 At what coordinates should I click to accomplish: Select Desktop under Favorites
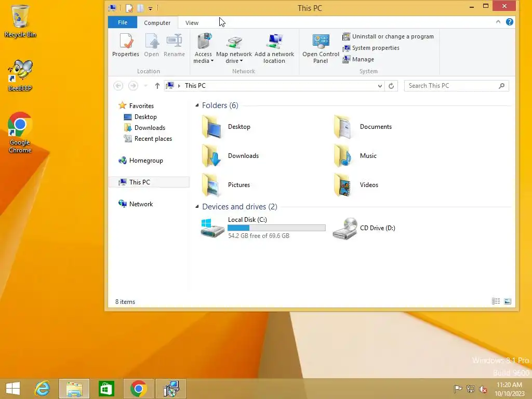(x=140, y=117)
